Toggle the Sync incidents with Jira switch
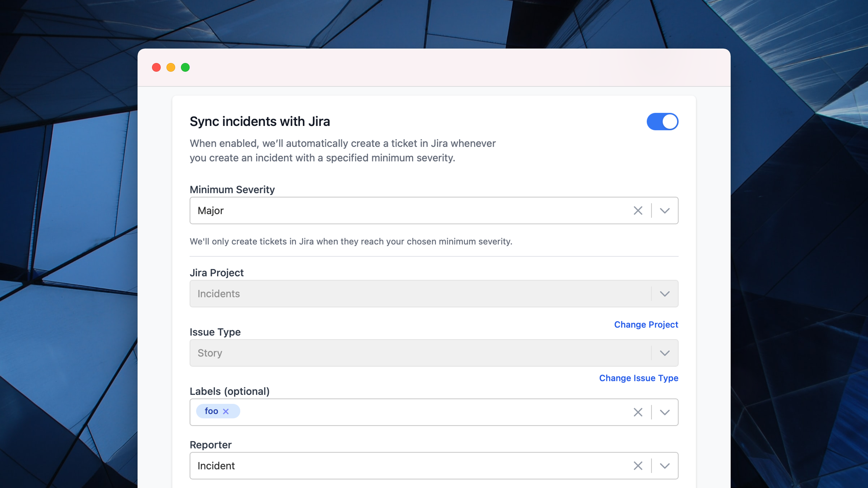Image resolution: width=868 pixels, height=488 pixels. point(662,122)
